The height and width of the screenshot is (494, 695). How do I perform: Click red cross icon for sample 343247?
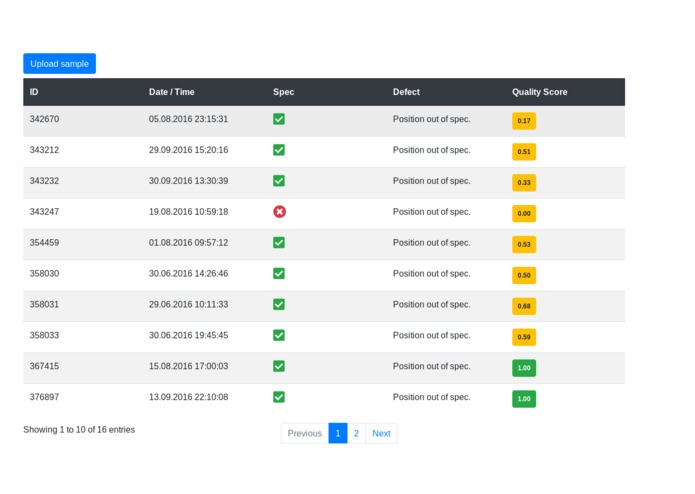279,212
